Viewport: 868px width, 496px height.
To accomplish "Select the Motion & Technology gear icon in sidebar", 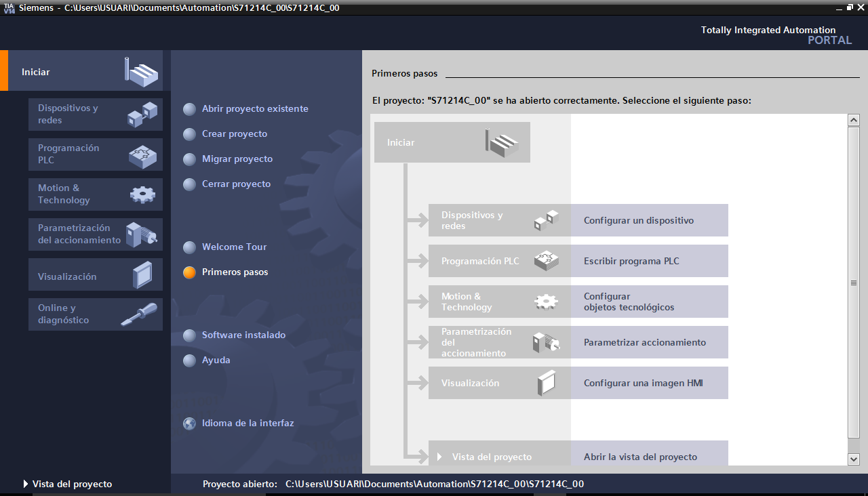I will [142, 194].
